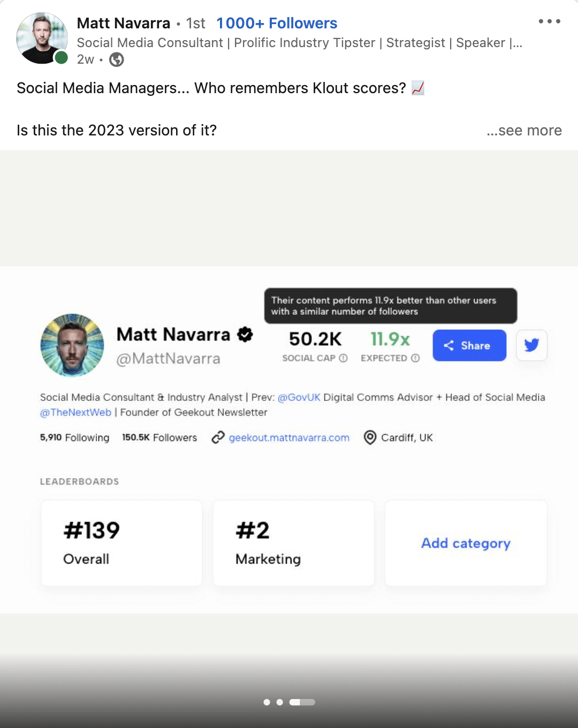
Task: Click the globe visibility icon under name
Action: pos(117,59)
